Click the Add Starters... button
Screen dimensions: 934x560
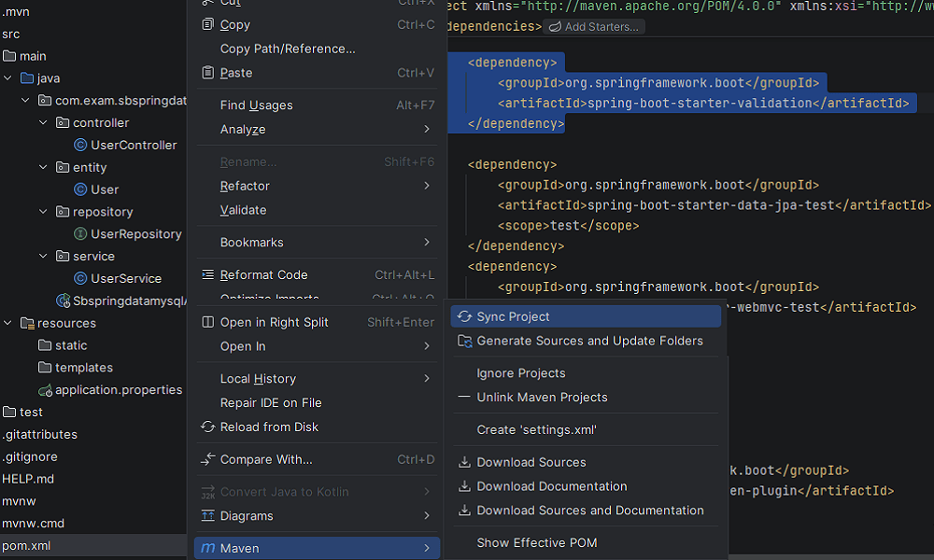pos(594,26)
